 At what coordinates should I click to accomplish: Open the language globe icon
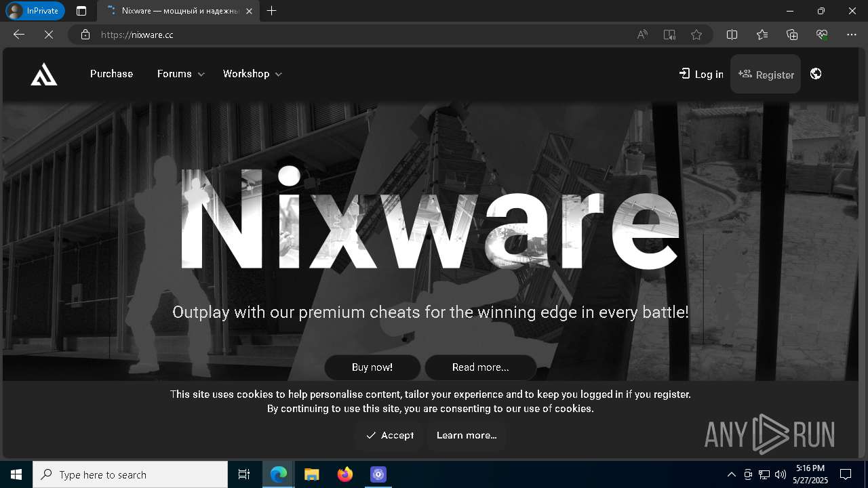tap(816, 74)
